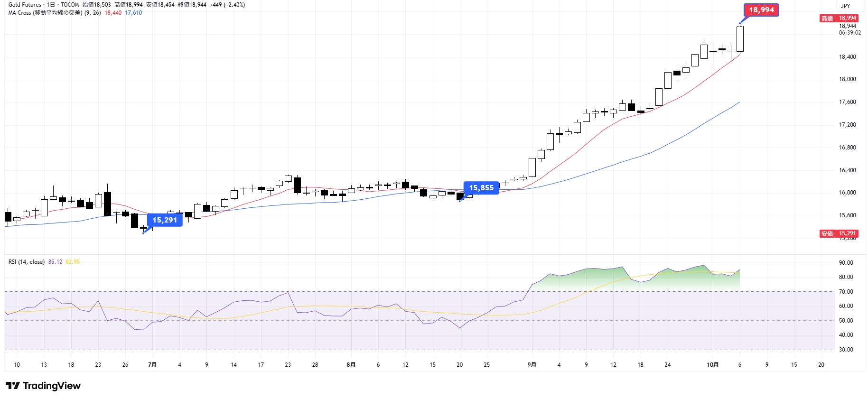Image resolution: width=868 pixels, height=399 pixels.
Task: Click the 10月 label on time axis
Action: click(x=712, y=365)
